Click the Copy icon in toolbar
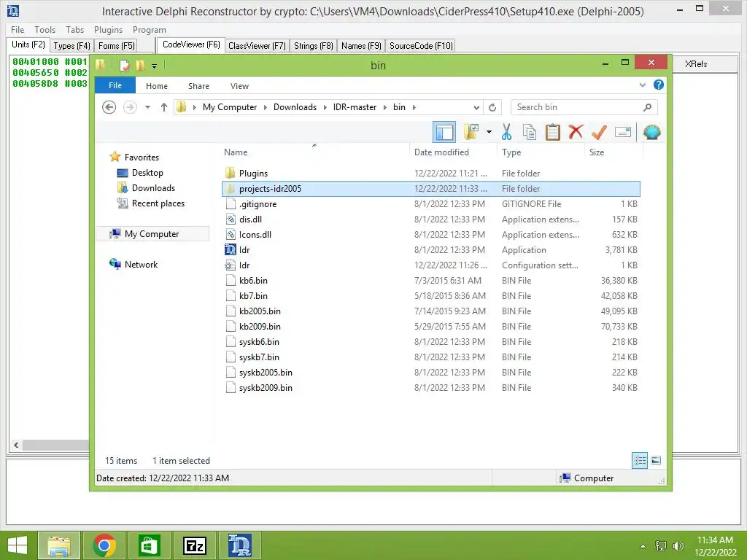This screenshot has width=747, height=560. 530,132
